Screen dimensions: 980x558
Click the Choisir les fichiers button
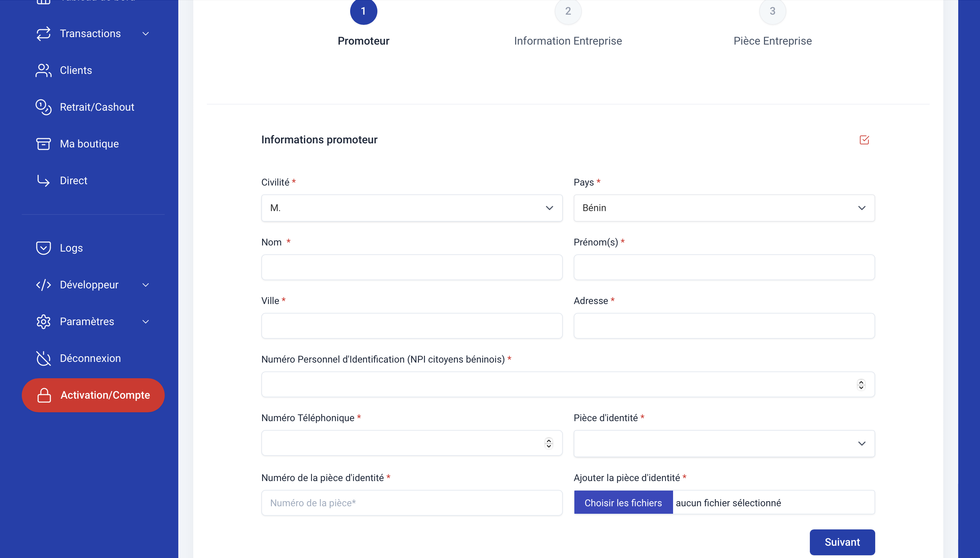pos(623,503)
